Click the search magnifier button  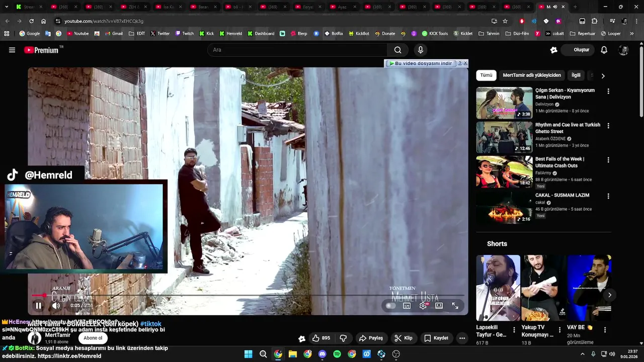(x=398, y=50)
